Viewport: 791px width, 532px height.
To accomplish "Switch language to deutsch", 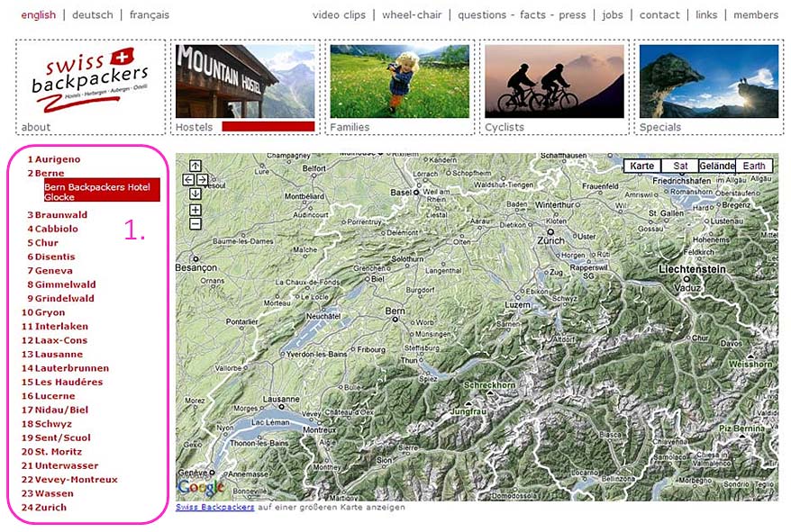I will pyautogui.click(x=93, y=15).
